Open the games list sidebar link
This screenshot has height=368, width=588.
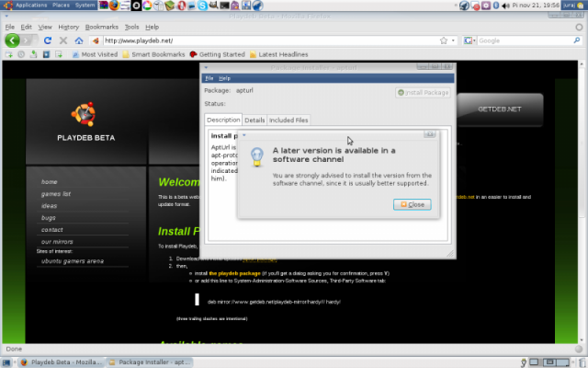(56, 194)
